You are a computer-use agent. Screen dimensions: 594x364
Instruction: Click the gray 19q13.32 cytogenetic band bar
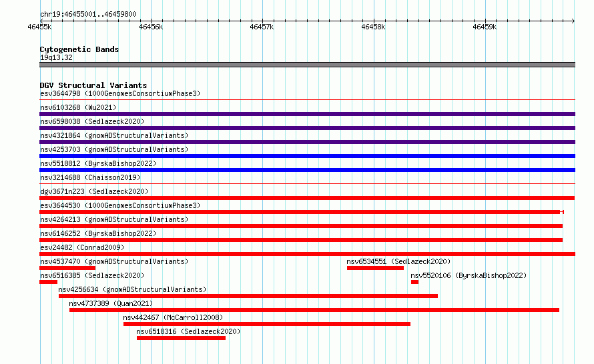click(x=307, y=65)
